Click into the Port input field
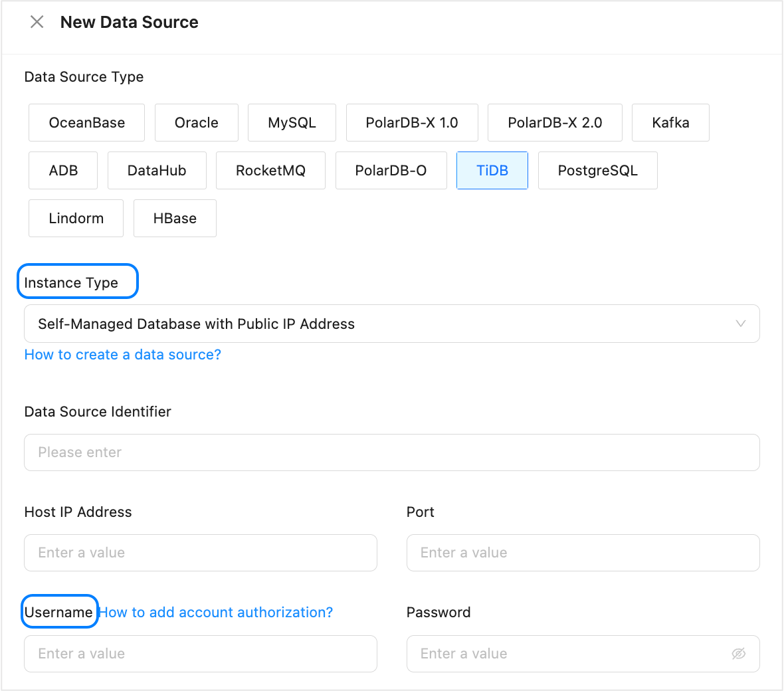 pyautogui.click(x=583, y=553)
